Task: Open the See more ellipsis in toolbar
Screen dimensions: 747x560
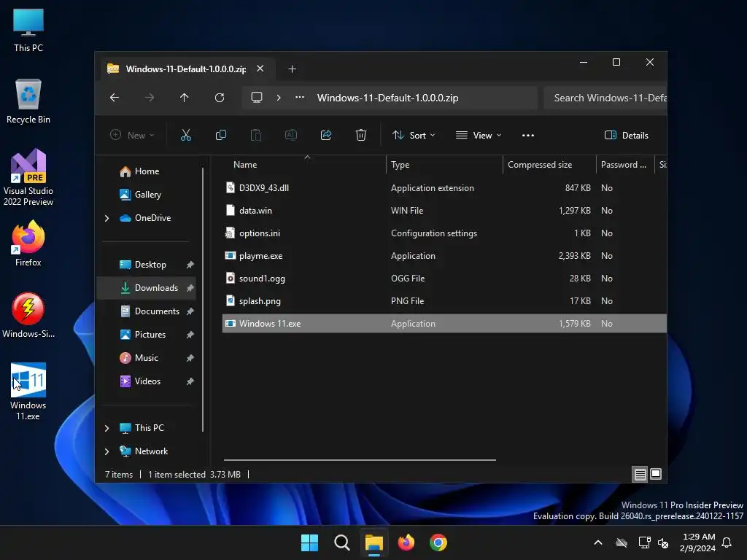Action: 528,135
